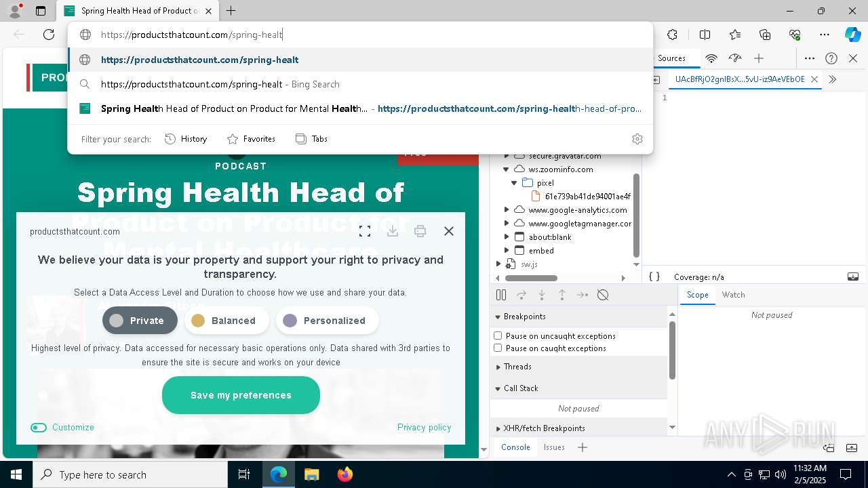Viewport: 868px width, 488px height.
Task: Click the Step icon in debugger
Action: point(583,295)
